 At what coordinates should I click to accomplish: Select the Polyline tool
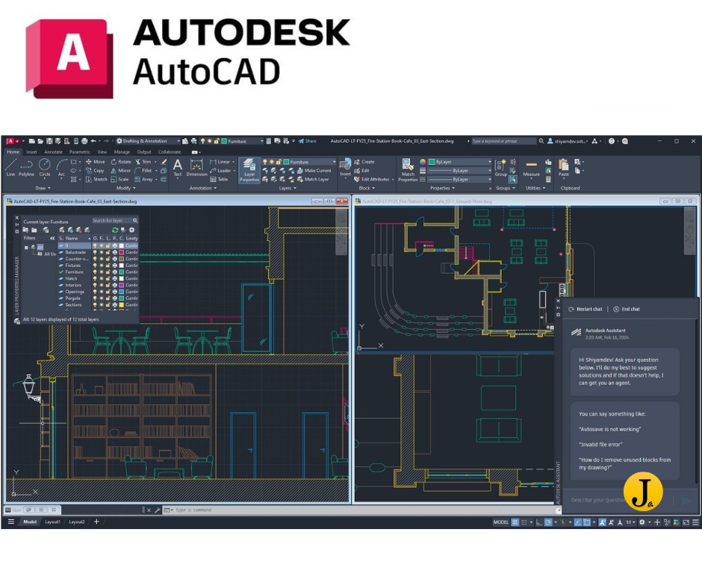pos(26,167)
